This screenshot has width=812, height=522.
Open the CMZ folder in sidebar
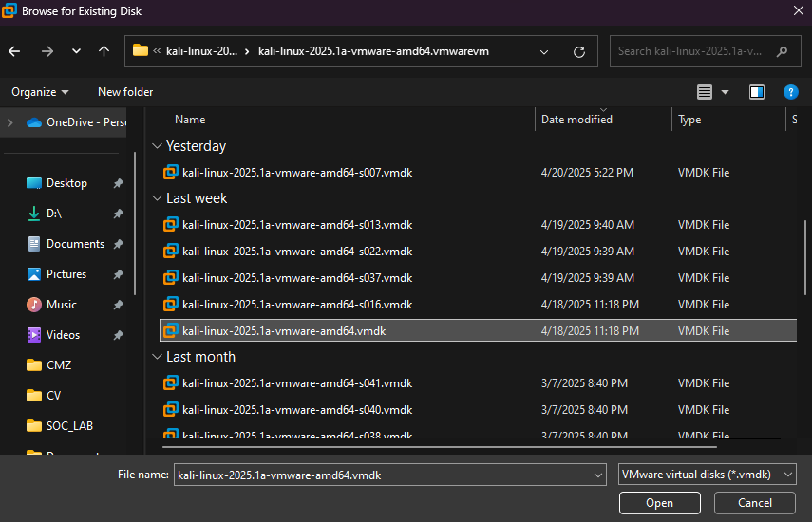59,365
